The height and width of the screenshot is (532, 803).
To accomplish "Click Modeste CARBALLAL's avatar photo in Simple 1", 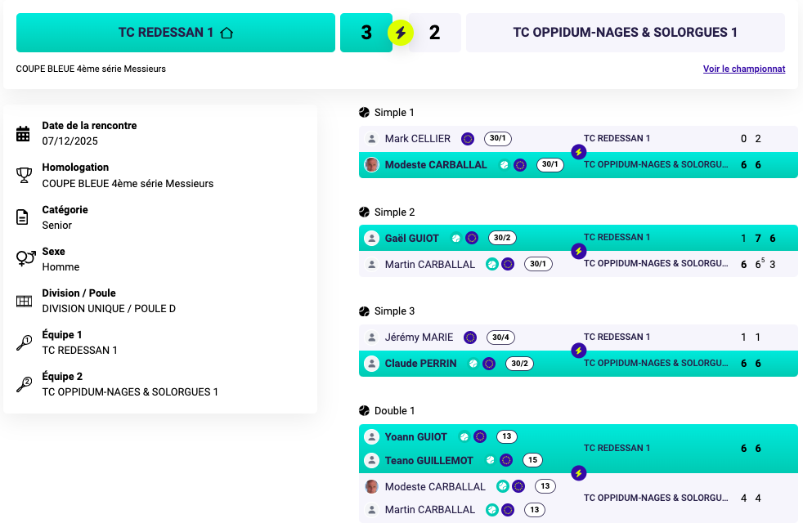I will click(x=372, y=165).
